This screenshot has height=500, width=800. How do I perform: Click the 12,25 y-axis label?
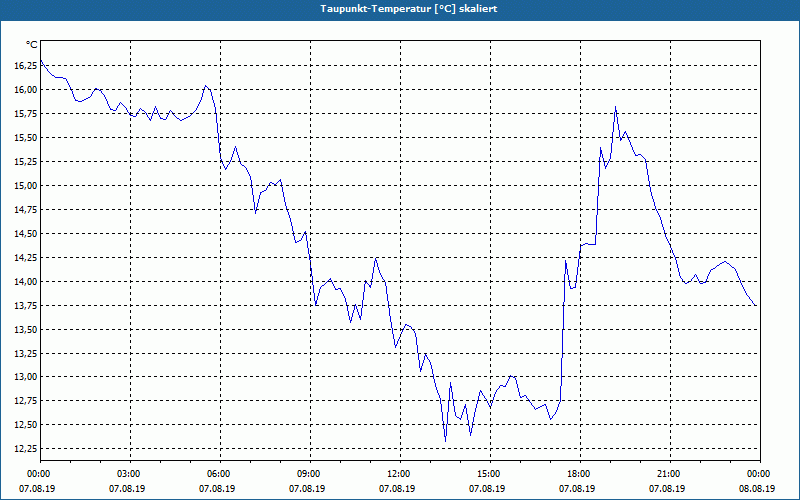pos(26,449)
